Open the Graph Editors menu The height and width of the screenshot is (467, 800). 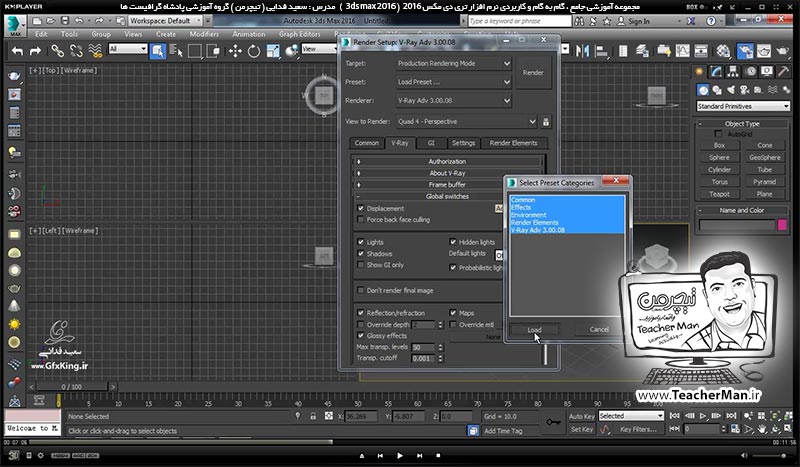[x=299, y=34]
